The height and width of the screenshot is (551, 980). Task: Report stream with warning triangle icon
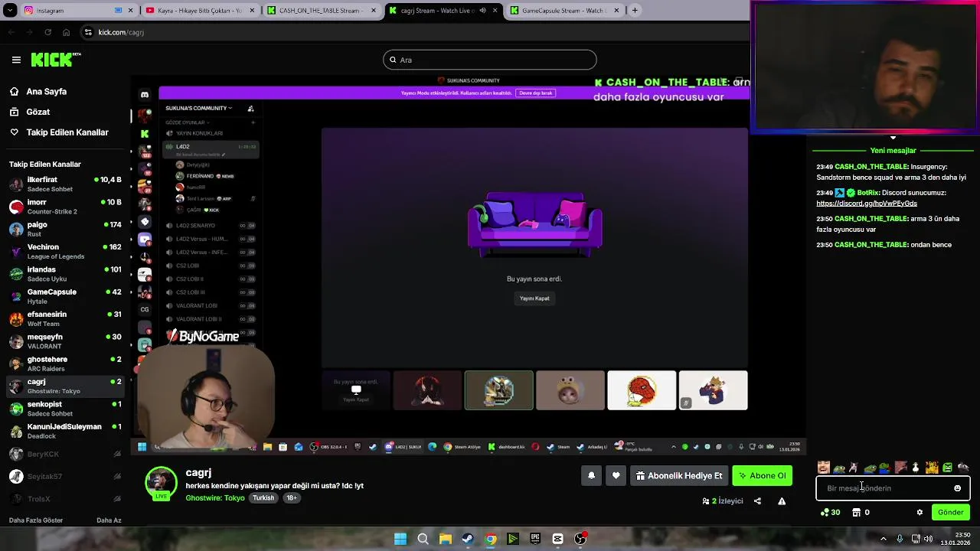pyautogui.click(x=782, y=501)
